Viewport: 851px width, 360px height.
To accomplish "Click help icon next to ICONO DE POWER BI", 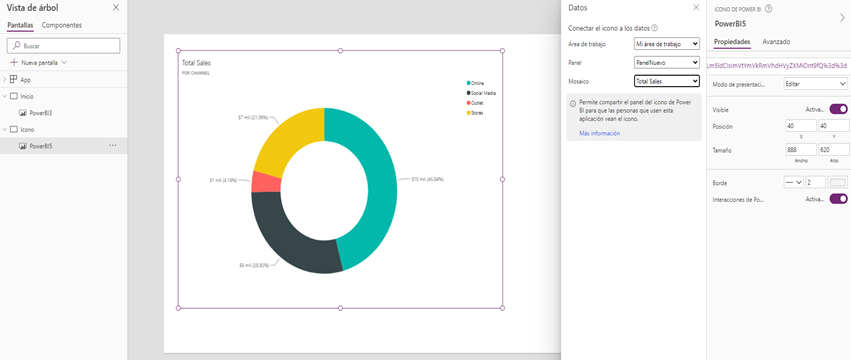I will point(769,9).
